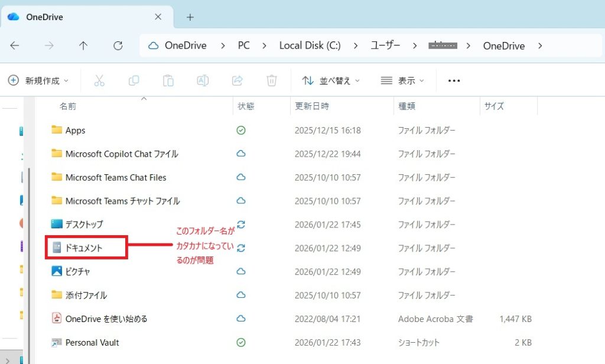Screen dimensions: 605x364
Task: Click the Cut scissors icon in toolbar
Action: (x=99, y=80)
